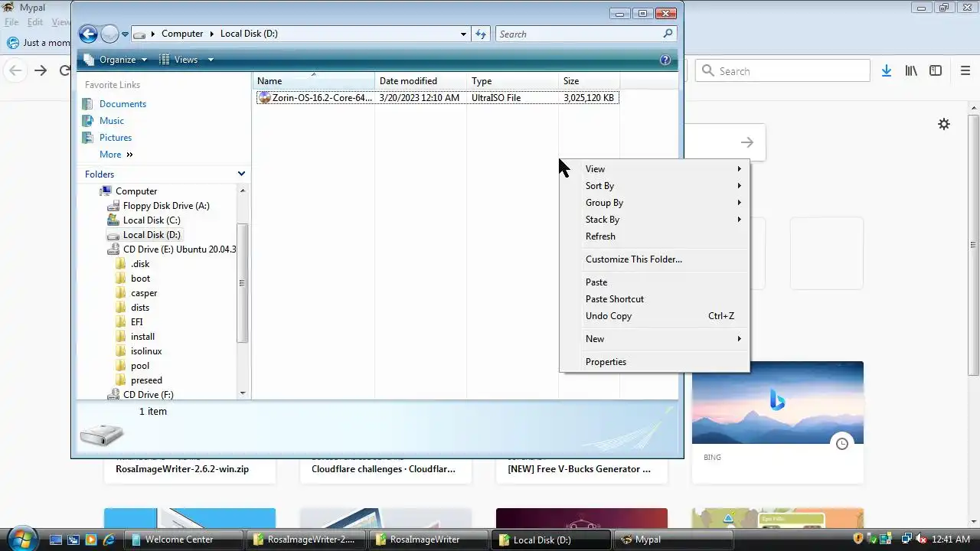Click the folder tree scrollbar thumb

coord(243,282)
